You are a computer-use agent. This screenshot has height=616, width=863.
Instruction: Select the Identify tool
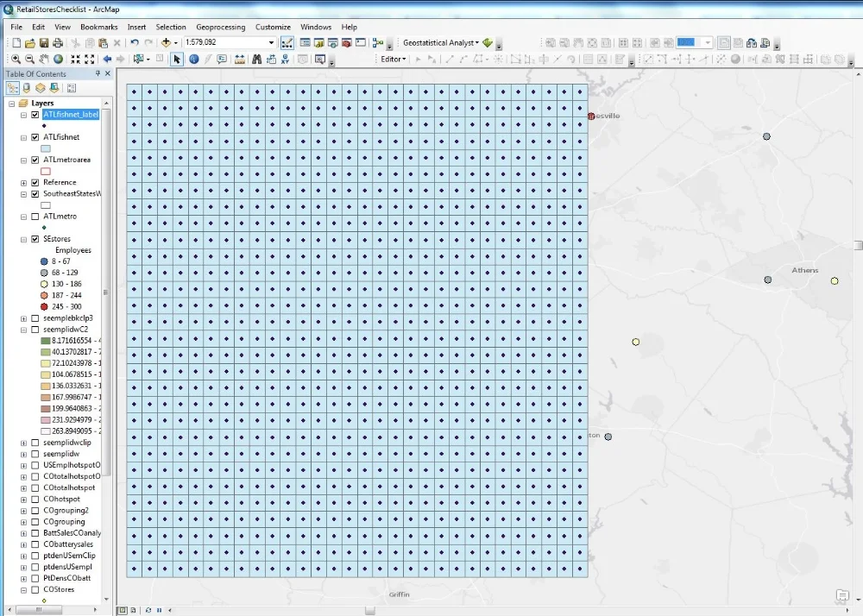tap(193, 59)
